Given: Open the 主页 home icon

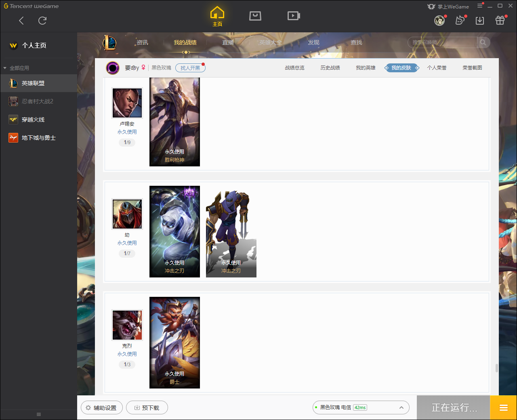Looking at the screenshot, I should [x=217, y=17].
